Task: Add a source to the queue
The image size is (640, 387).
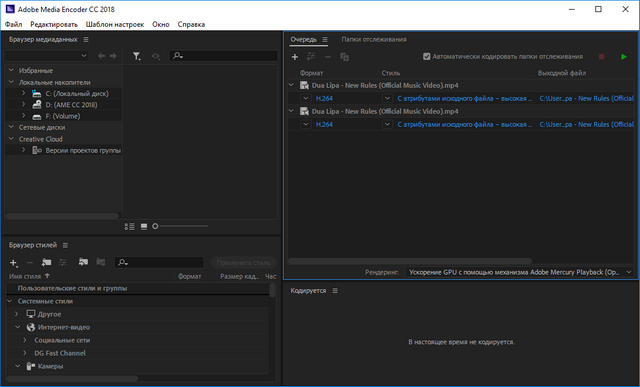Action: [295, 57]
